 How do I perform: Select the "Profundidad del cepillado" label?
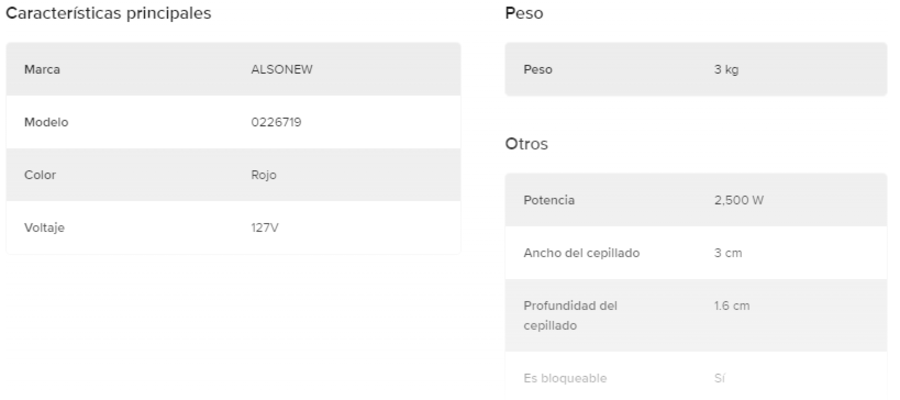pos(570,315)
